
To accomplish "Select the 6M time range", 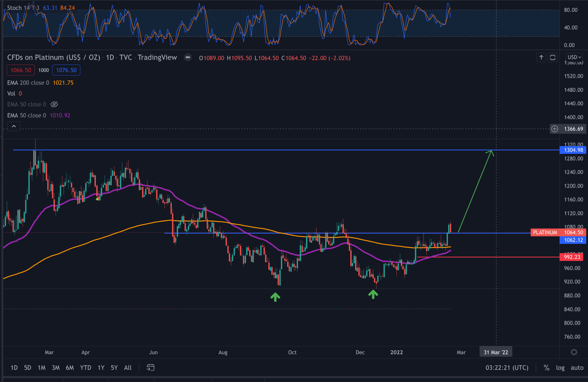I will (70, 368).
